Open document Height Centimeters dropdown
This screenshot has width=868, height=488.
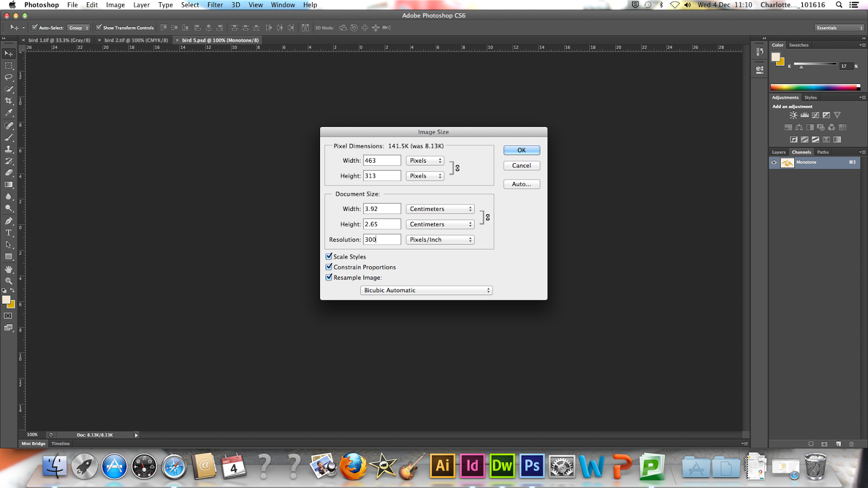tap(440, 224)
